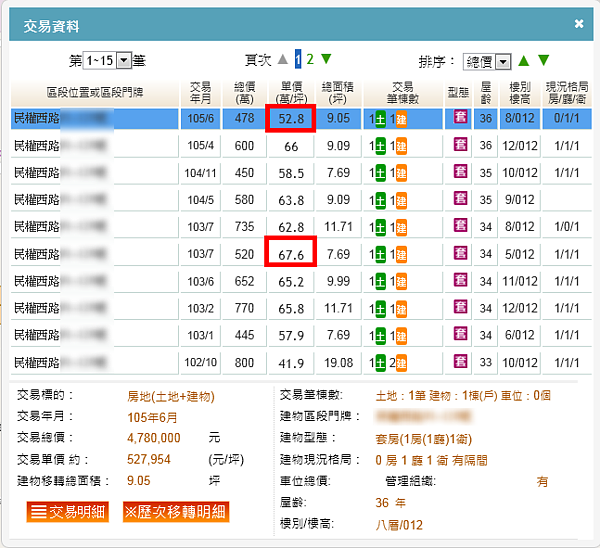Click the 交易年月 102/10 cell
This screenshot has height=548, width=600.
pos(201,362)
